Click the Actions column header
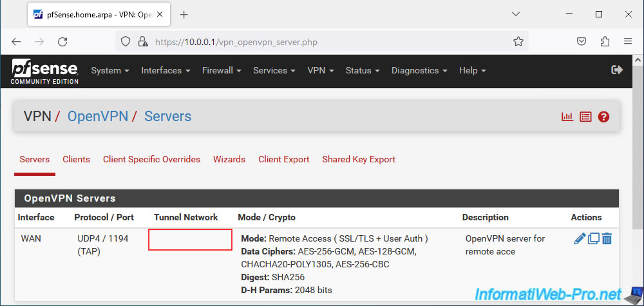The height and width of the screenshot is (306, 644). point(586,217)
